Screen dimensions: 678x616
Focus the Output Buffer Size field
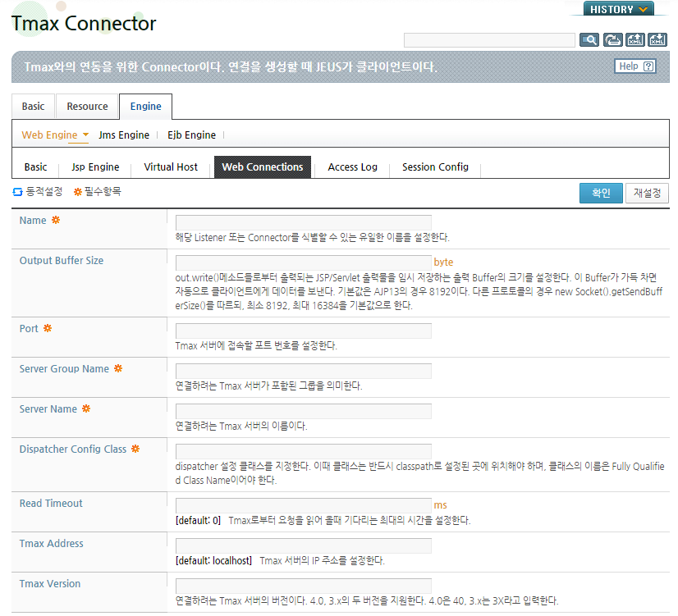304,263
